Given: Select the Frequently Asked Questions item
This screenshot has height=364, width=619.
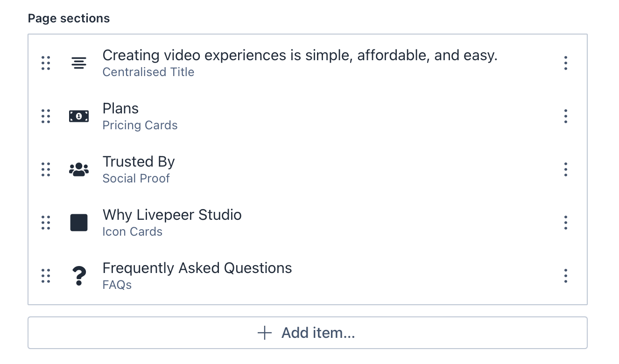Looking at the screenshot, I should click(x=197, y=268).
